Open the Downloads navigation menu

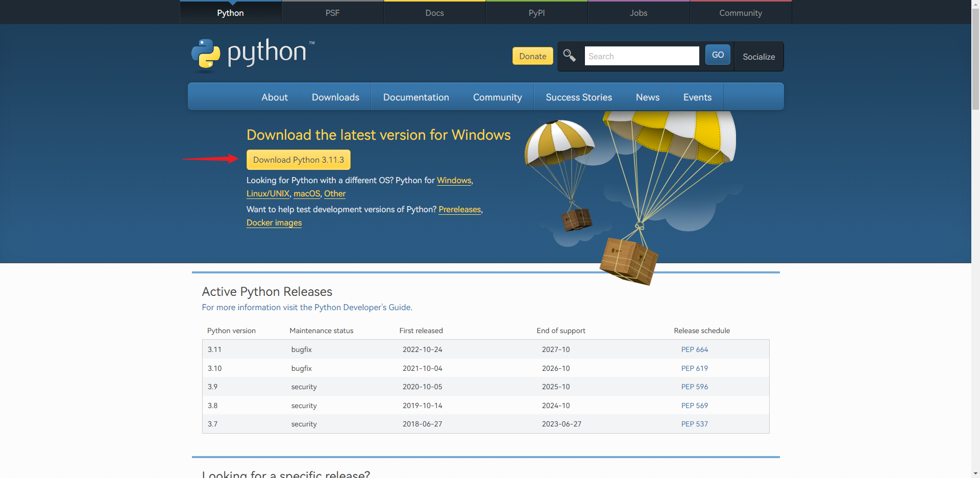coord(335,97)
